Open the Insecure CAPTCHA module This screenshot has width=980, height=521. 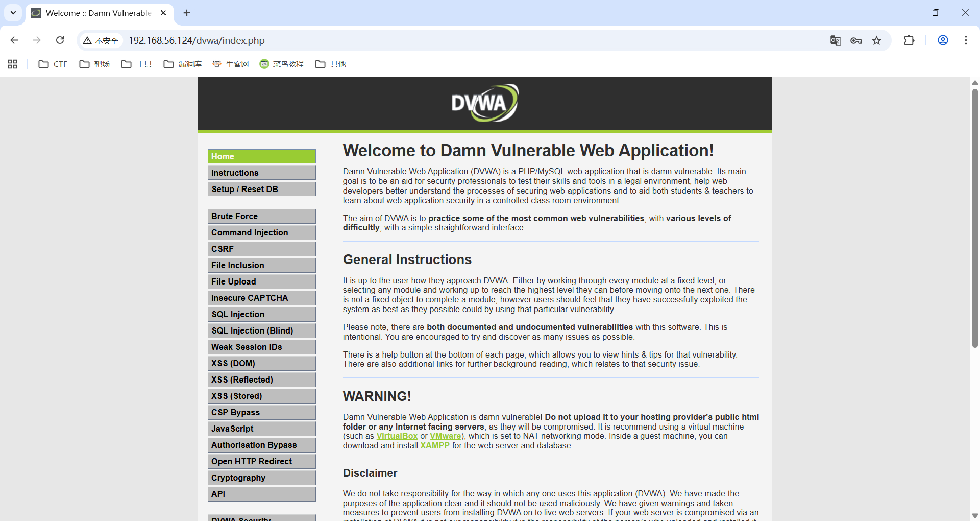262,298
